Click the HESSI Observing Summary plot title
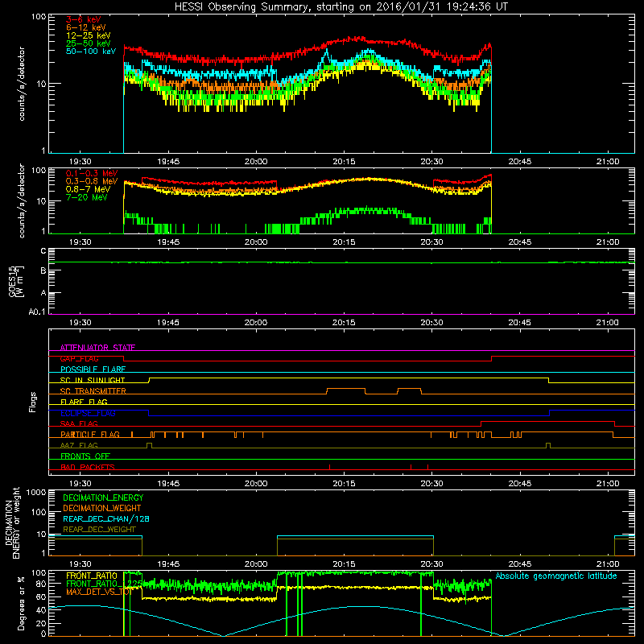The image size is (644, 644). pos(341,7)
